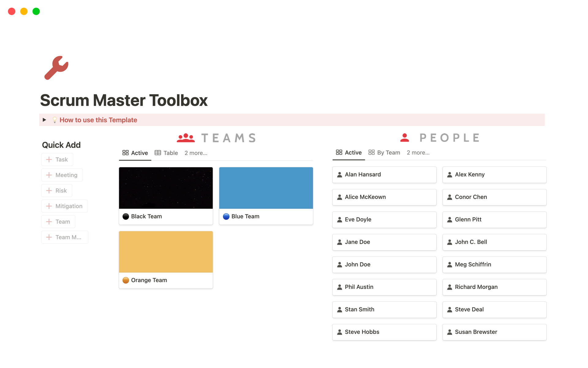Open the 2 more views in People section
Viewport: 588px width, 368px height.
coord(418,152)
